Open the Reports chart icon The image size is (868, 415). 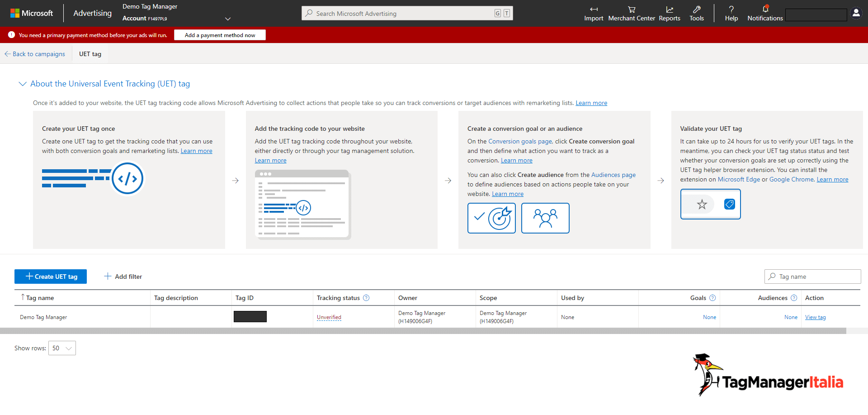670,9
